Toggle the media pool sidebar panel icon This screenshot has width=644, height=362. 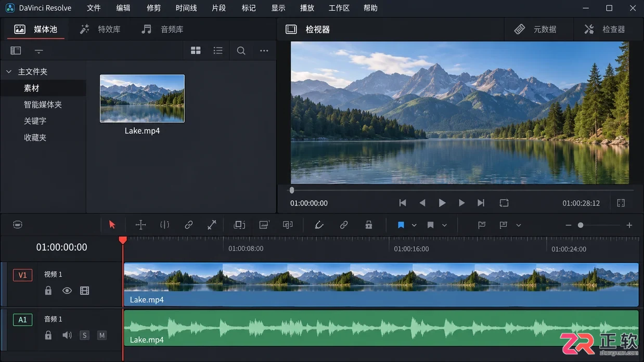(x=16, y=50)
